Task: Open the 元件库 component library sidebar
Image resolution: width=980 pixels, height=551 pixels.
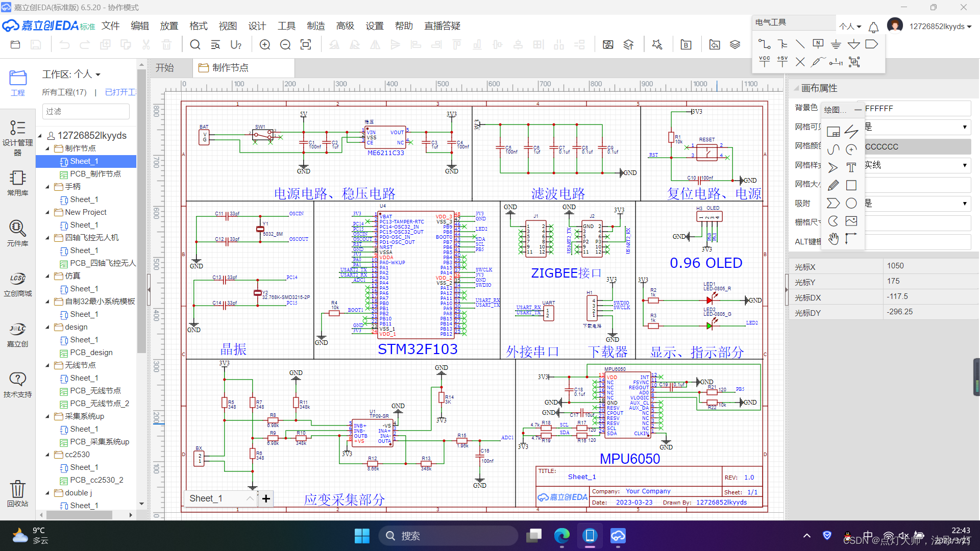Action: (x=17, y=233)
